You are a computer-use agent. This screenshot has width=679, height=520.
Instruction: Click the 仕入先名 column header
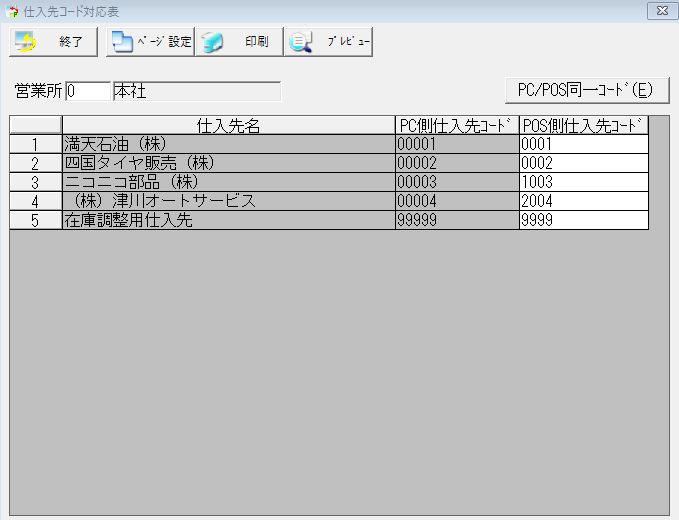pyautogui.click(x=228, y=125)
